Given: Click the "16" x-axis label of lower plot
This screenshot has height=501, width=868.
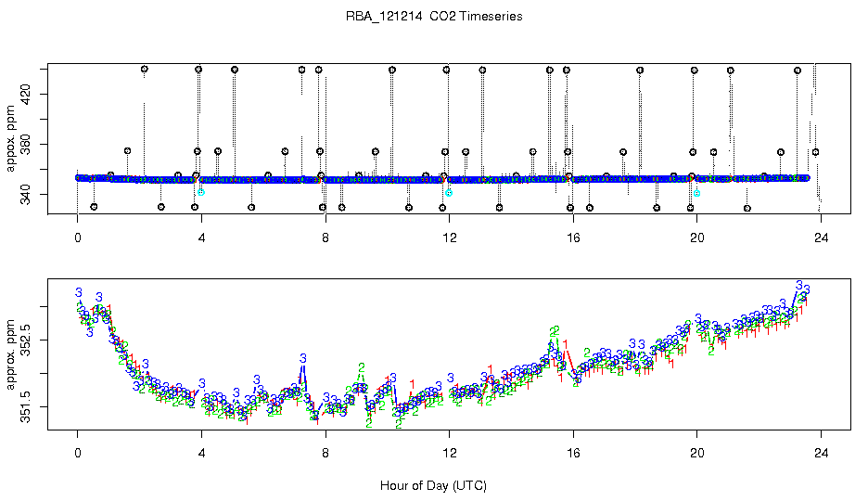Looking at the screenshot, I should click(573, 454).
